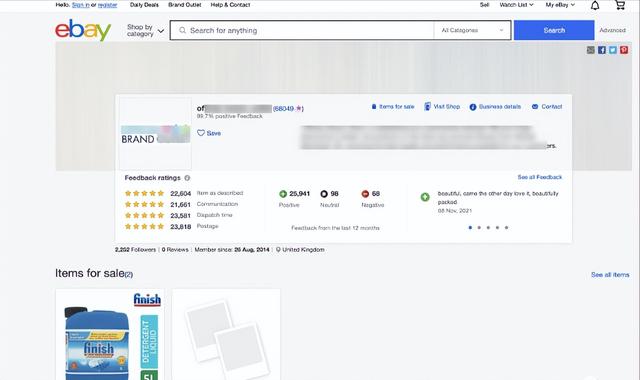Click the blue Search button
The image size is (640, 380).
pos(554,30)
